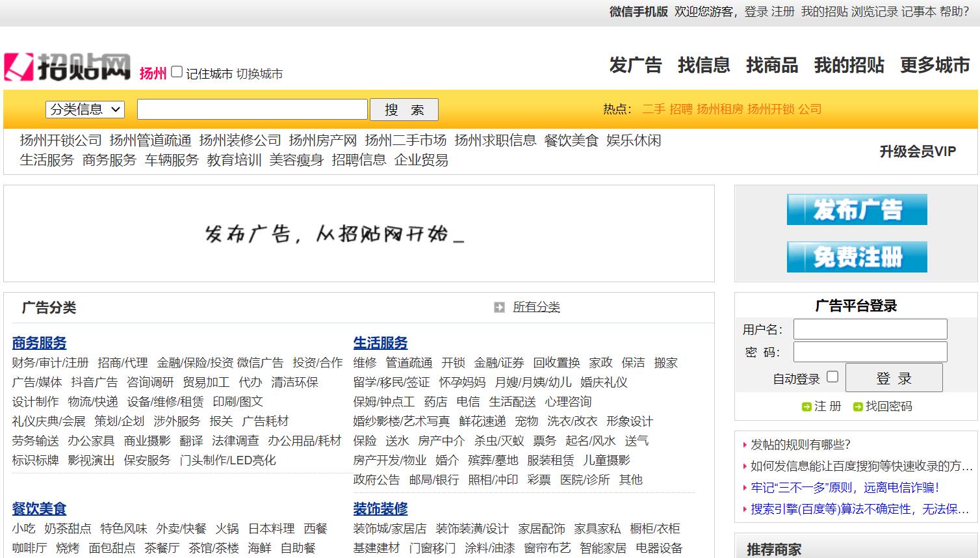Open 记事本 in the top bar
Image resolution: width=980 pixels, height=558 pixels.
[x=919, y=12]
